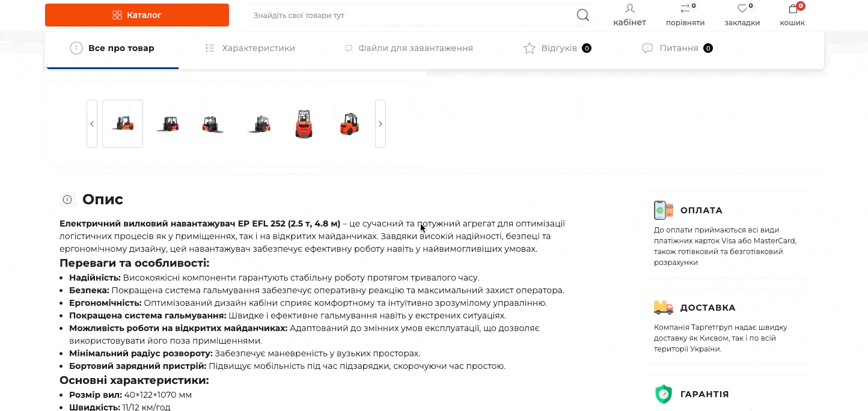868x411 pixels.
Task: Click the bold 'Надійність:' list item
Action: tap(95, 278)
